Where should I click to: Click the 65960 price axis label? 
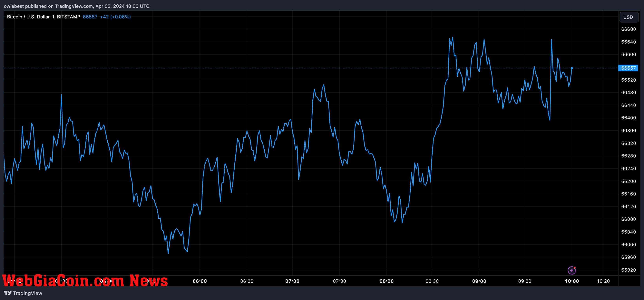pyautogui.click(x=629, y=257)
